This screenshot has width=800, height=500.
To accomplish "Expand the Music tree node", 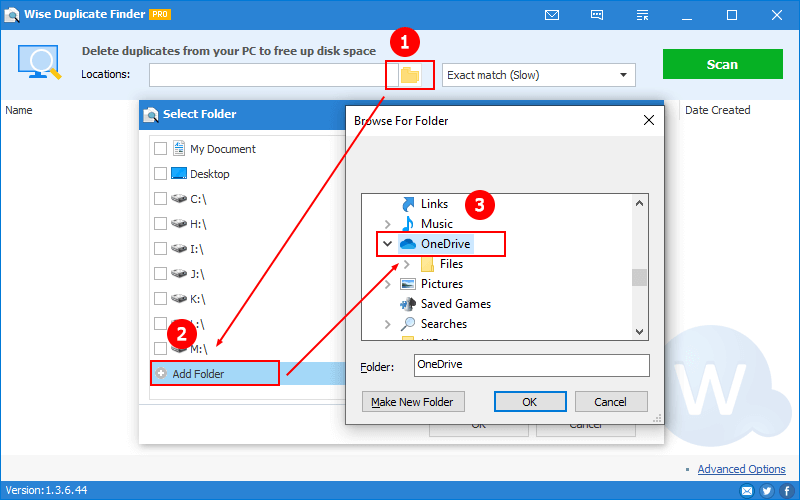I will tap(388, 224).
